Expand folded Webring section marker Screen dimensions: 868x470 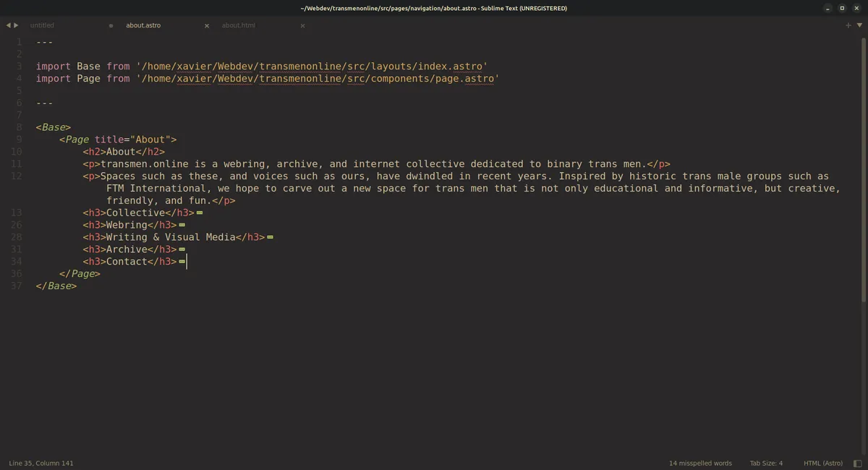[x=182, y=226]
